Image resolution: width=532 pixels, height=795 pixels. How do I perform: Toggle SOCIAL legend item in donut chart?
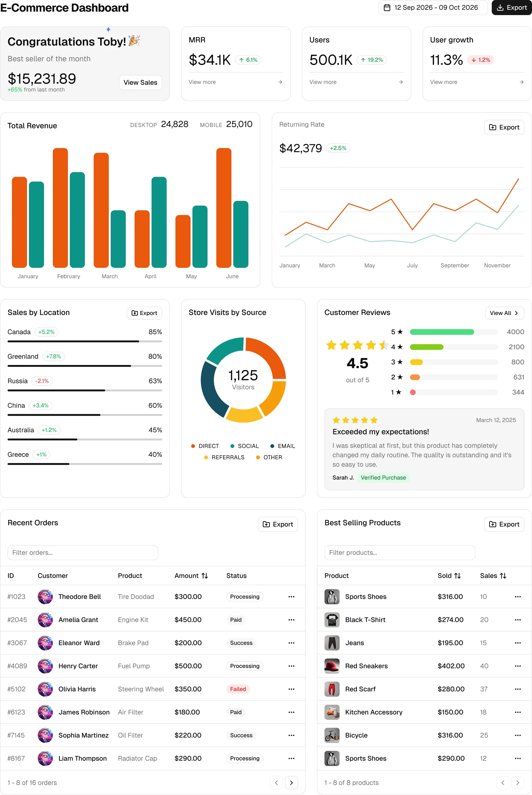pyautogui.click(x=244, y=446)
